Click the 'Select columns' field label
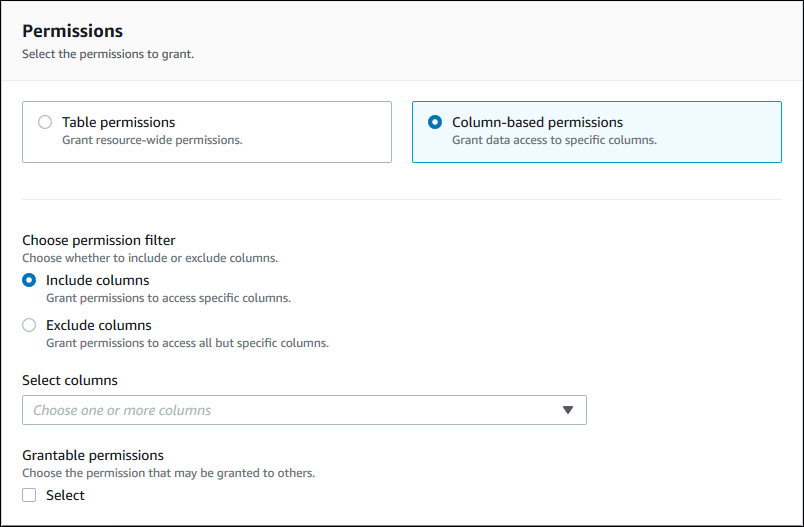The height and width of the screenshot is (527, 804). (x=70, y=381)
